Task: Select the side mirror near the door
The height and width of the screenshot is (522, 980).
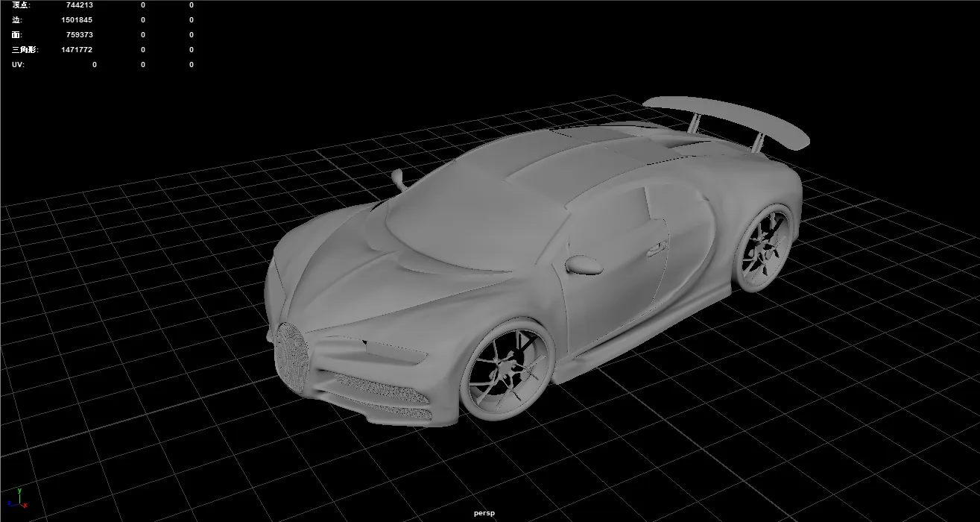Action: (x=581, y=264)
